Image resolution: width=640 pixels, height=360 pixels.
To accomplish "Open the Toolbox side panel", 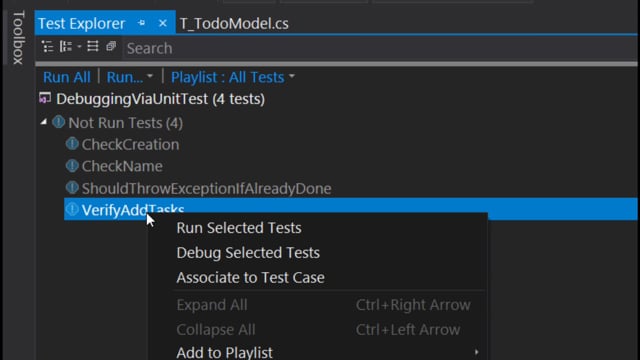I will [18, 38].
